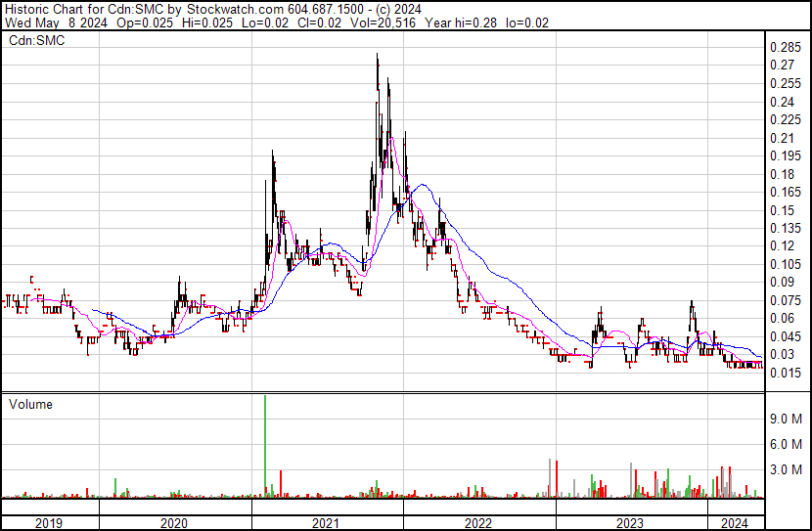Click the 2023 year label on the time axis
Image resolution: width=812 pixels, height=531 pixels.
coord(630,523)
